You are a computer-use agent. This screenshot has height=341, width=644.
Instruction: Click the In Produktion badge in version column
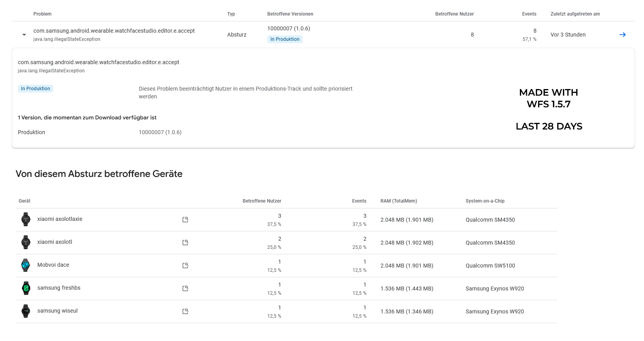pos(285,39)
